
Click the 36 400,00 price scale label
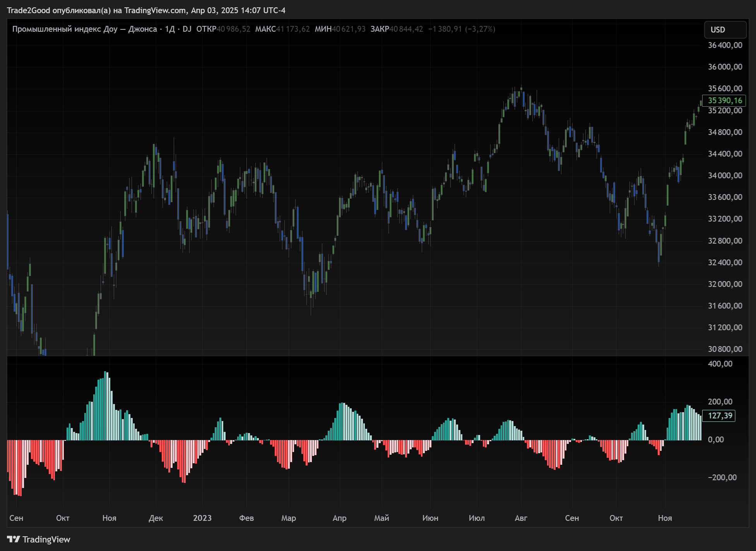pyautogui.click(x=725, y=45)
